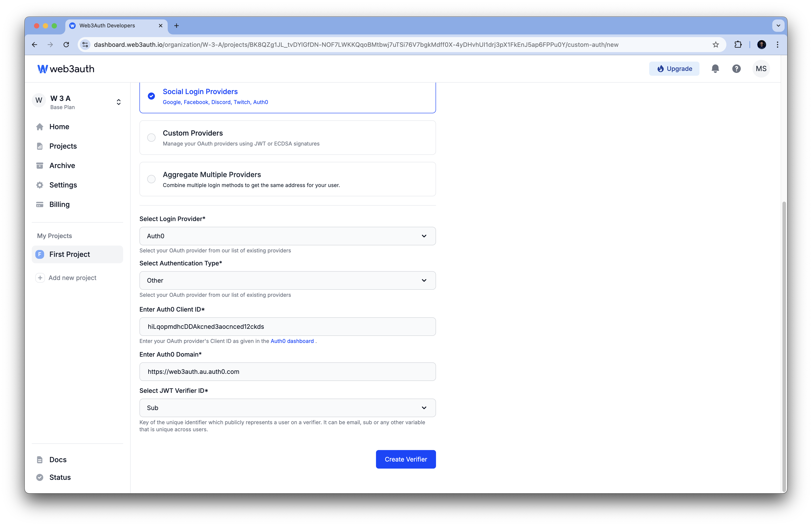Image resolution: width=812 pixels, height=526 pixels.
Task: Click the F badge of First Project
Action: (x=40, y=254)
